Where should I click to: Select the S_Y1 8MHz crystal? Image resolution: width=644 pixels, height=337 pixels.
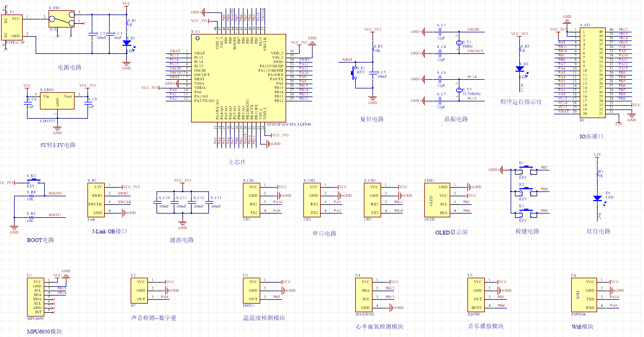point(459,43)
